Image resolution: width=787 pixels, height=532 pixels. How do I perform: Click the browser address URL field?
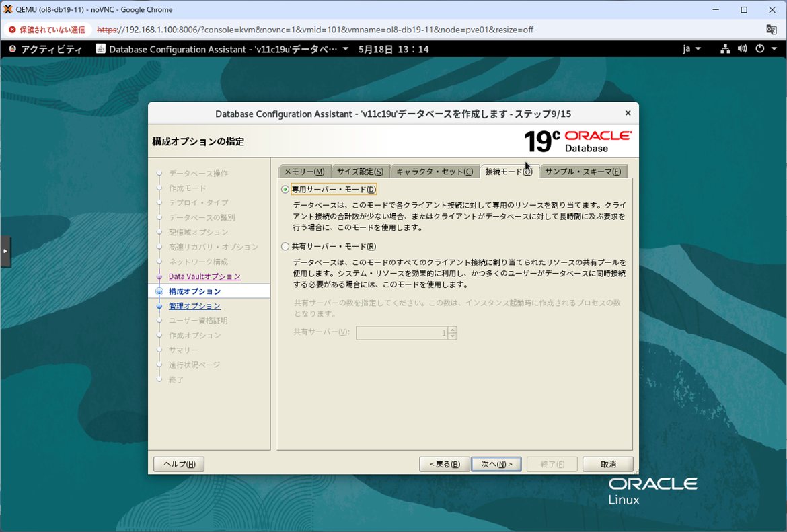point(315,30)
